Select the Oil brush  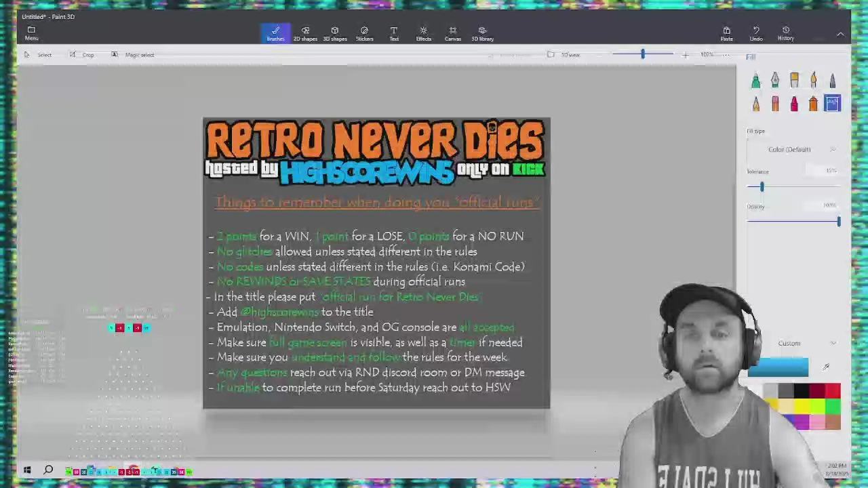coord(794,81)
